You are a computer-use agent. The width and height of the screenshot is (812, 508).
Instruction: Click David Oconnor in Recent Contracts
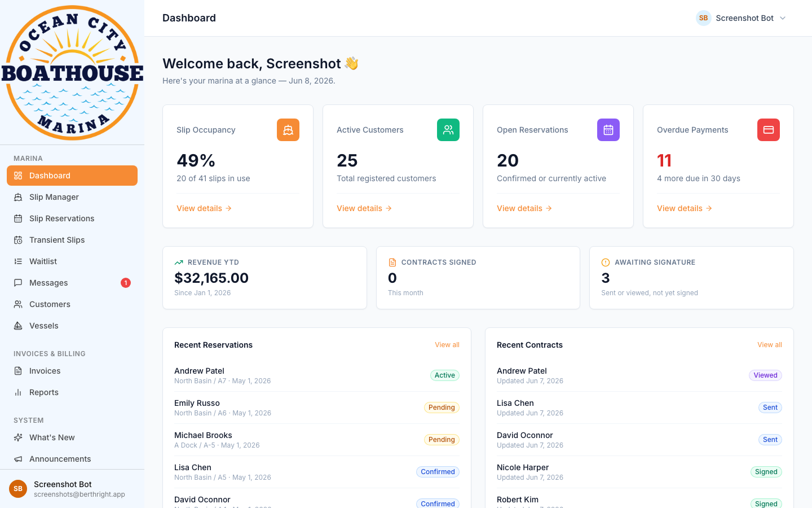click(x=524, y=435)
